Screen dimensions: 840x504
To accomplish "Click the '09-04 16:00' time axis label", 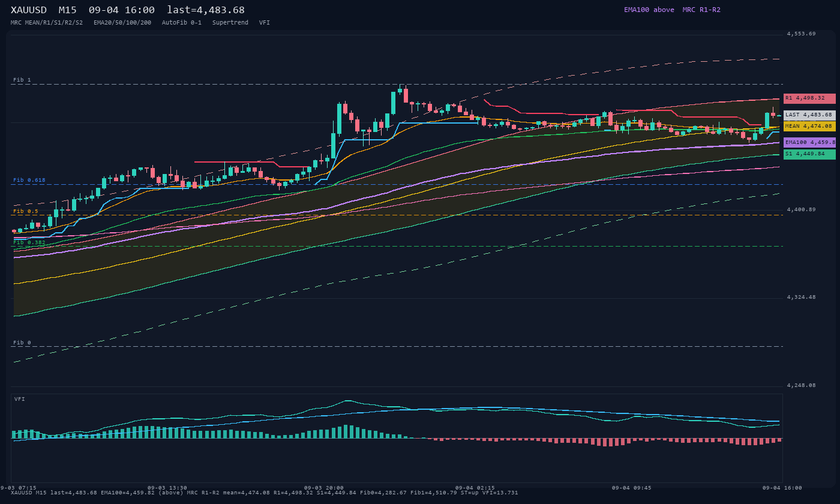I will coord(782,488).
